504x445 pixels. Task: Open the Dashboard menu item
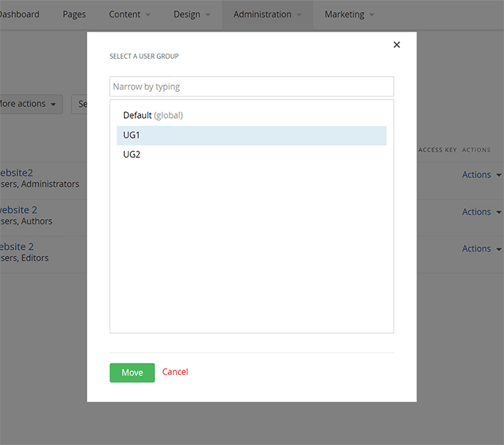click(x=19, y=14)
